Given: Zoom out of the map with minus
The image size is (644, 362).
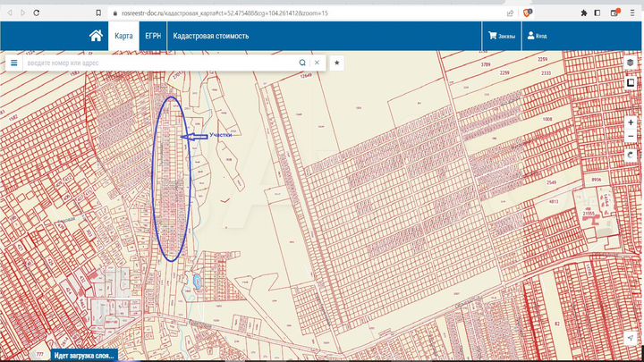Looking at the screenshot, I should (631, 136).
